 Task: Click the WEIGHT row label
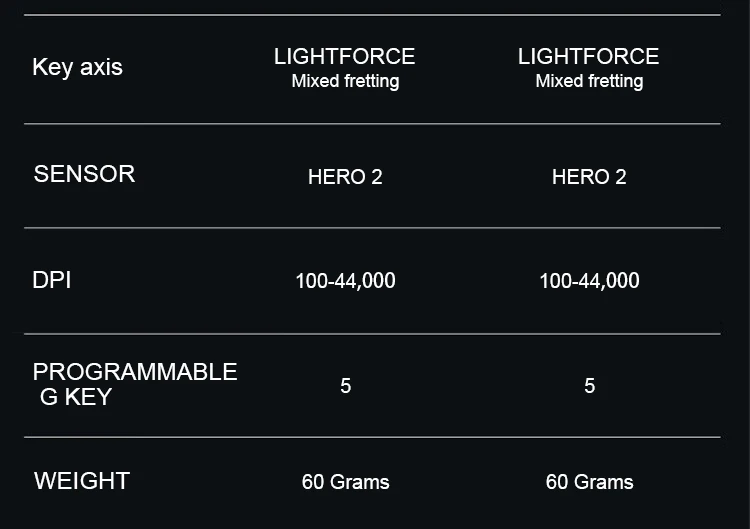82,481
